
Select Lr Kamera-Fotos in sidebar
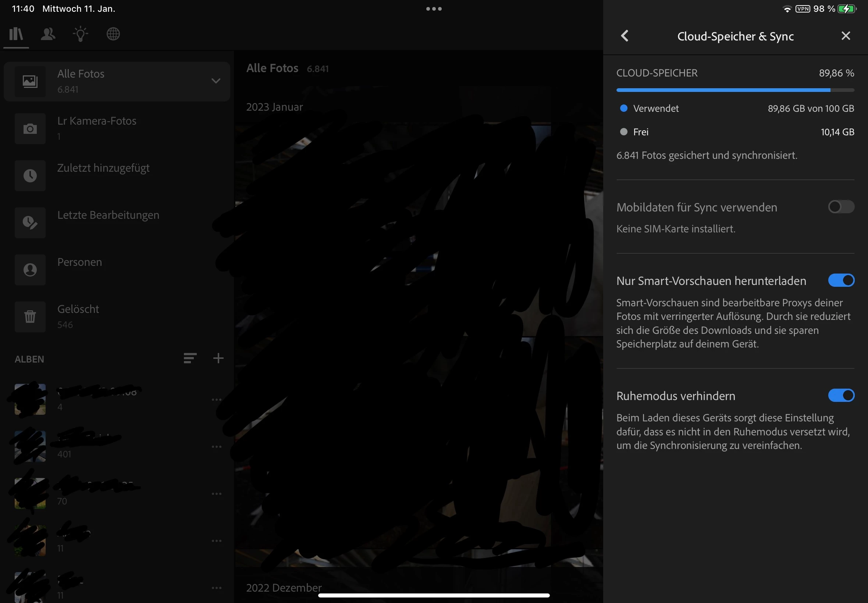(x=97, y=128)
